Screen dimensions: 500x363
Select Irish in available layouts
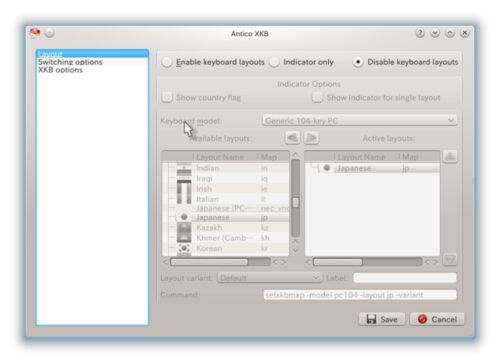(226, 189)
